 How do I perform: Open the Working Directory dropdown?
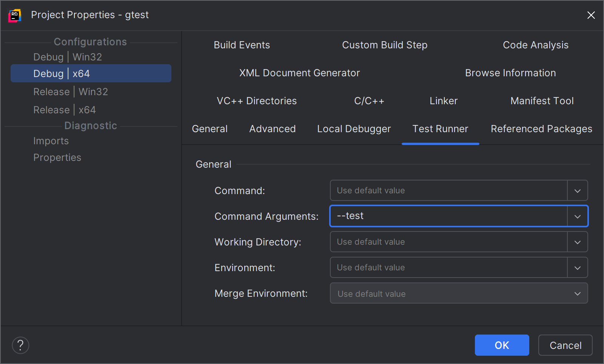coord(577,242)
